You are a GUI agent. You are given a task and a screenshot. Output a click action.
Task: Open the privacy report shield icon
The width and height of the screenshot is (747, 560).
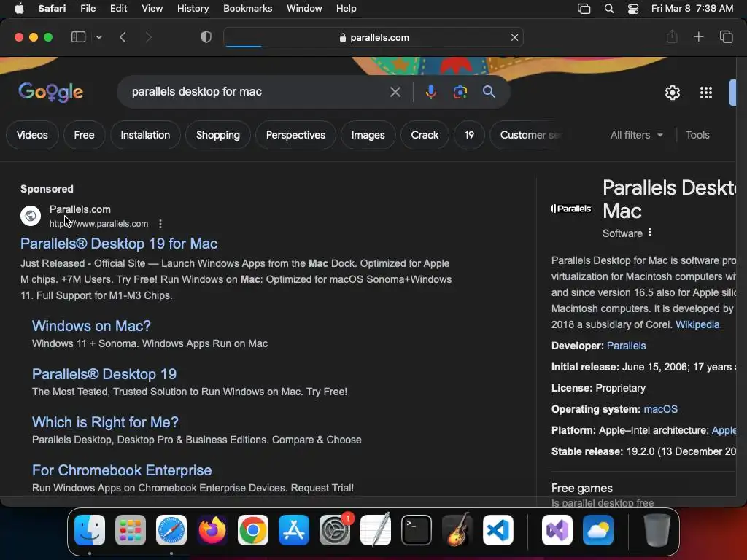click(x=206, y=37)
